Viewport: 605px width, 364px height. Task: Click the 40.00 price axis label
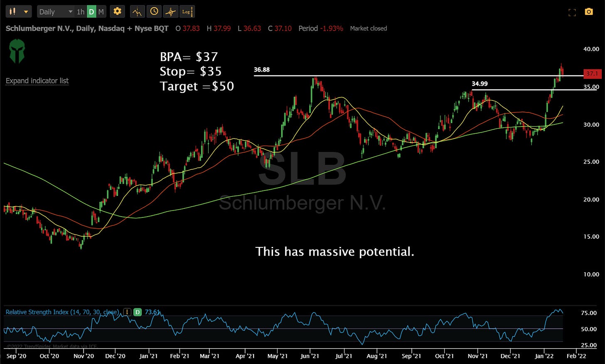point(591,49)
